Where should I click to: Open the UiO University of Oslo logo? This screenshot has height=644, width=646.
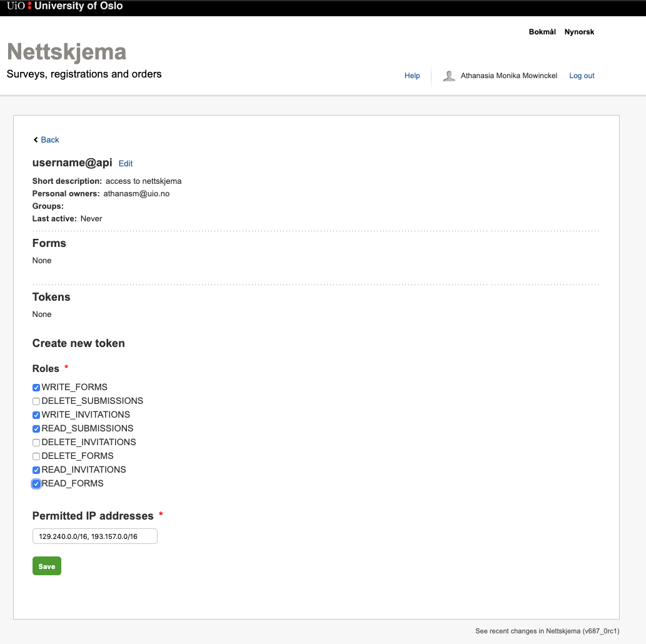[64, 6]
